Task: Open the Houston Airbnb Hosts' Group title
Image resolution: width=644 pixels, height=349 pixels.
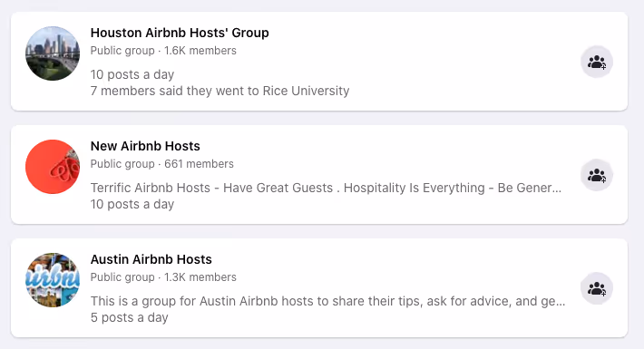Action: click(180, 33)
